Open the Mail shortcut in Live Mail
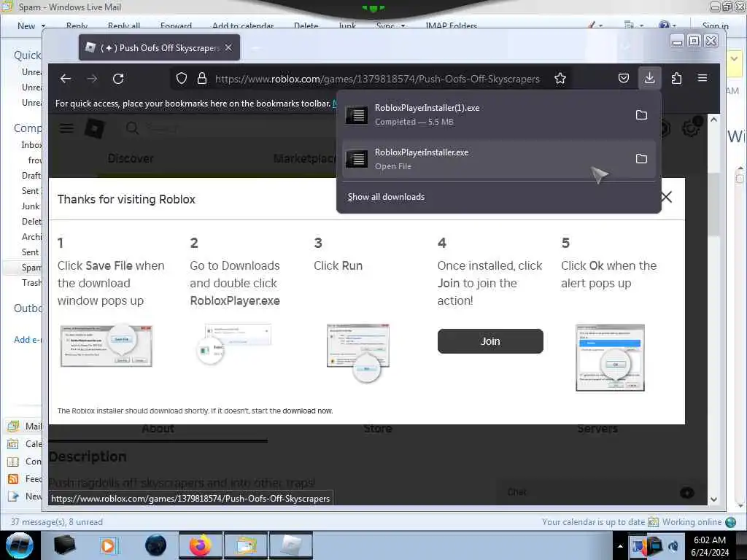 coord(25,426)
